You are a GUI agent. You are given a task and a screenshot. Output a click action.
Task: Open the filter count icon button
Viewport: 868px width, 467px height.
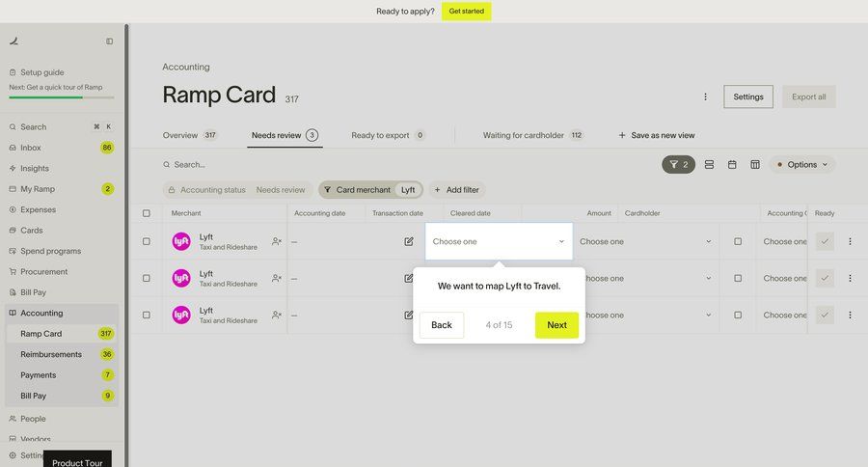[678, 165]
